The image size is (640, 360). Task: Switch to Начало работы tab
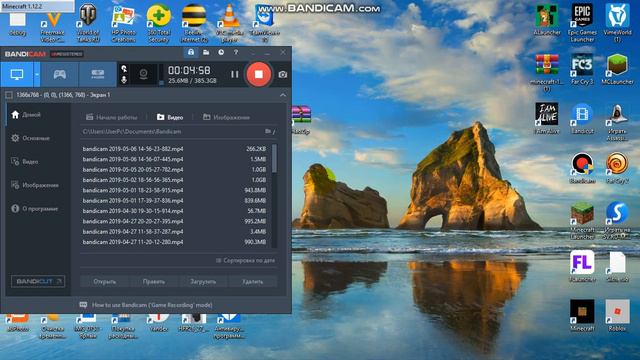[111, 117]
